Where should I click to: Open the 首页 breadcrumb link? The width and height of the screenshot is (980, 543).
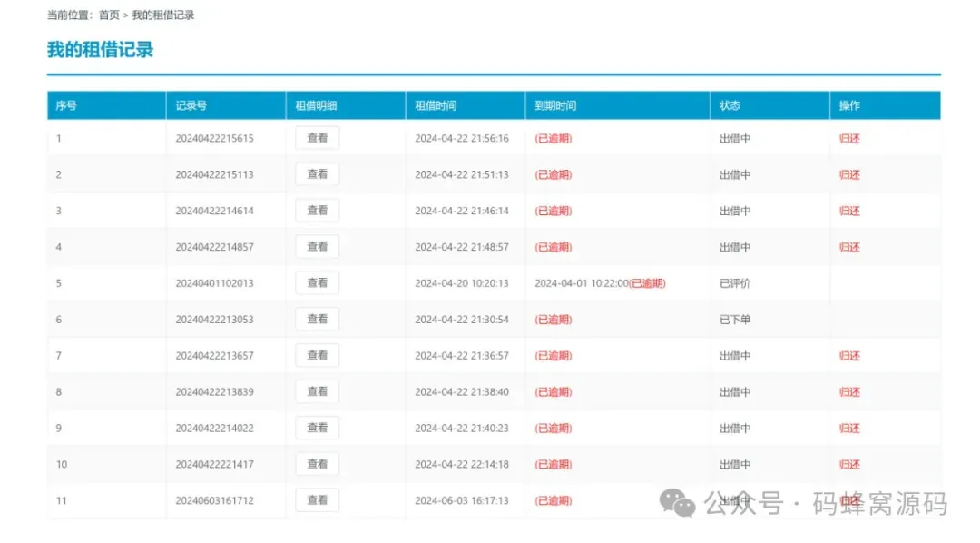[109, 15]
